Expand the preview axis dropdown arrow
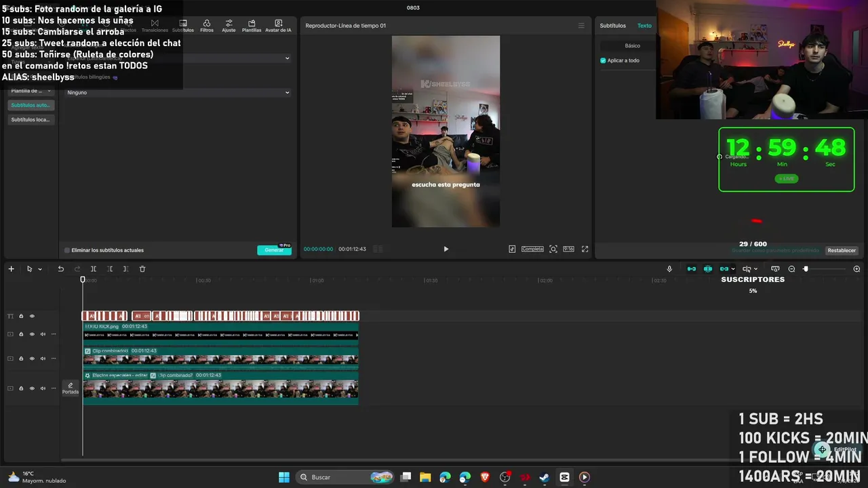The image size is (868, 488). [x=755, y=269]
